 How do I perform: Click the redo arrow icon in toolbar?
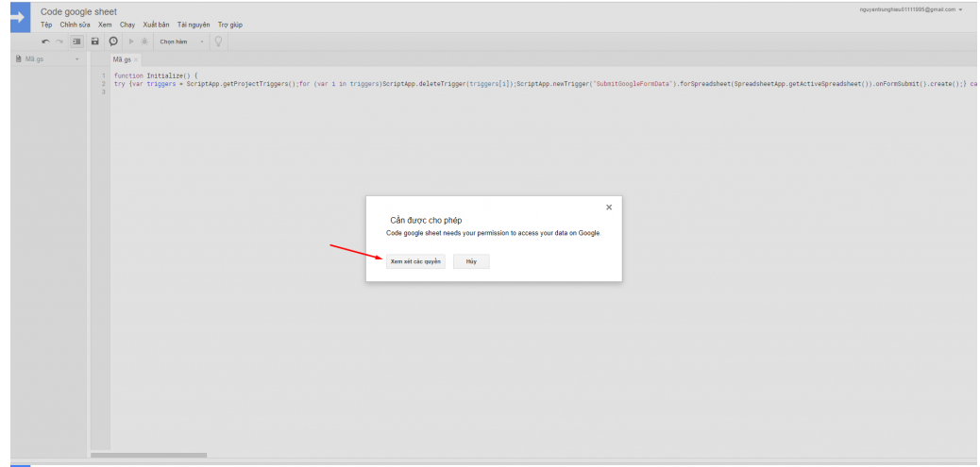59,42
